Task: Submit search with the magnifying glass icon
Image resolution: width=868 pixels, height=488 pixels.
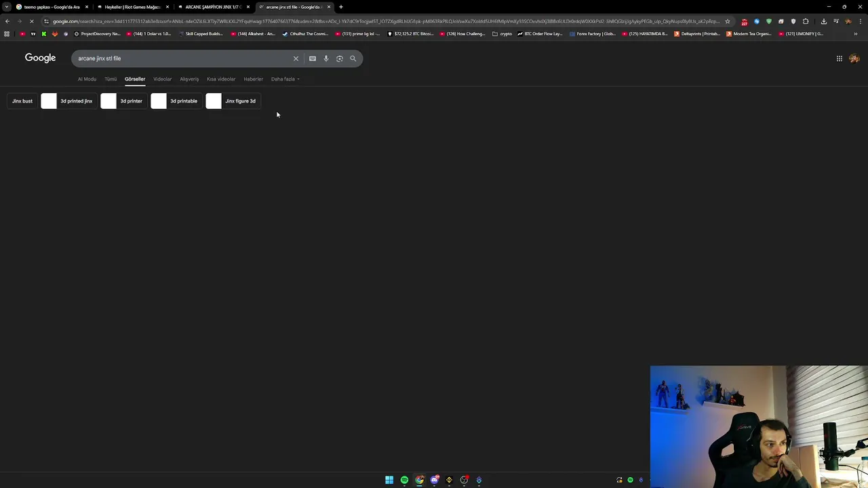Action: [x=353, y=58]
